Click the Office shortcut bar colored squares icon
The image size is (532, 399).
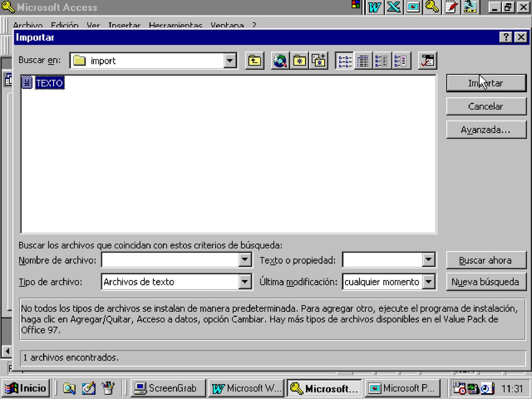tap(355, 4)
